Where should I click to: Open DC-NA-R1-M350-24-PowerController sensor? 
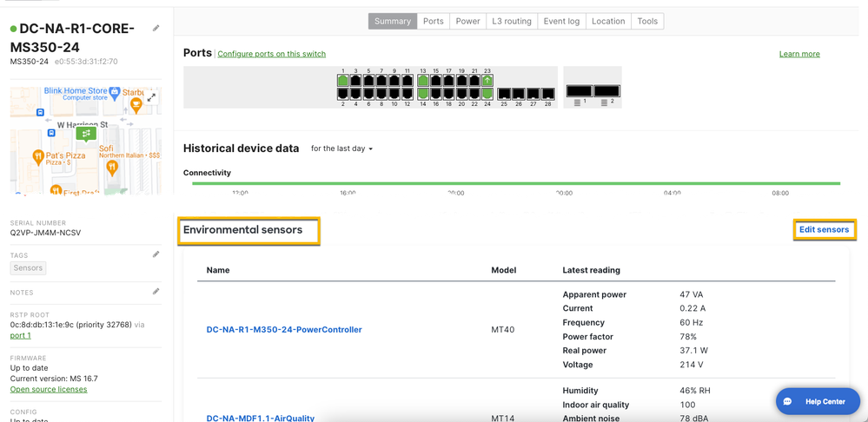(284, 330)
